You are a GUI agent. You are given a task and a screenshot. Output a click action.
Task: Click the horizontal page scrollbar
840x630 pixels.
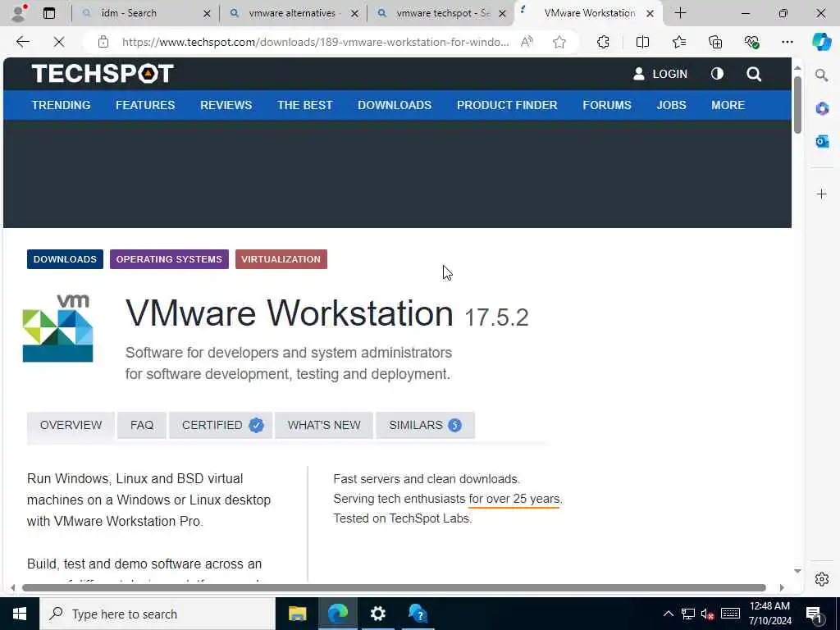(394, 587)
